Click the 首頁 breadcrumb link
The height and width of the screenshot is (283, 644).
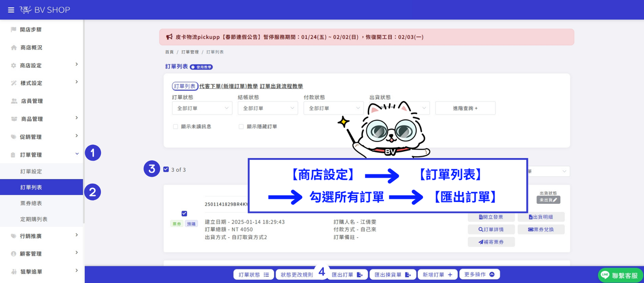(x=169, y=52)
